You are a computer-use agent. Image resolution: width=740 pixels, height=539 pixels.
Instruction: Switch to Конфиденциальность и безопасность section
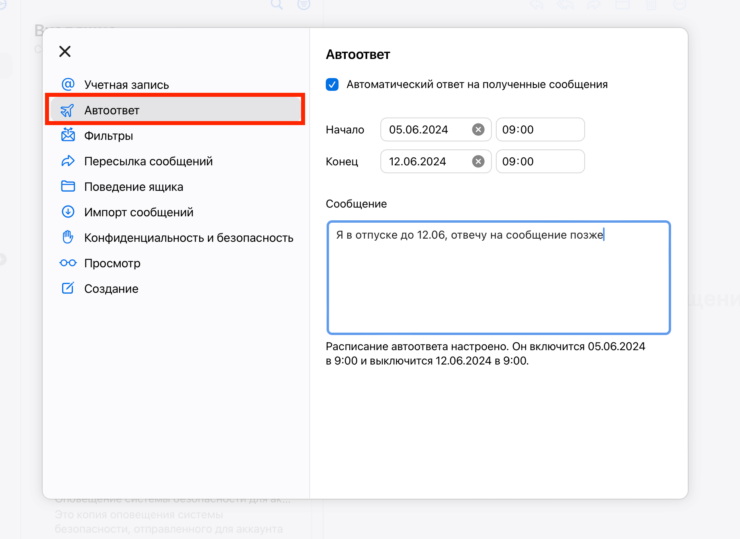click(x=188, y=238)
